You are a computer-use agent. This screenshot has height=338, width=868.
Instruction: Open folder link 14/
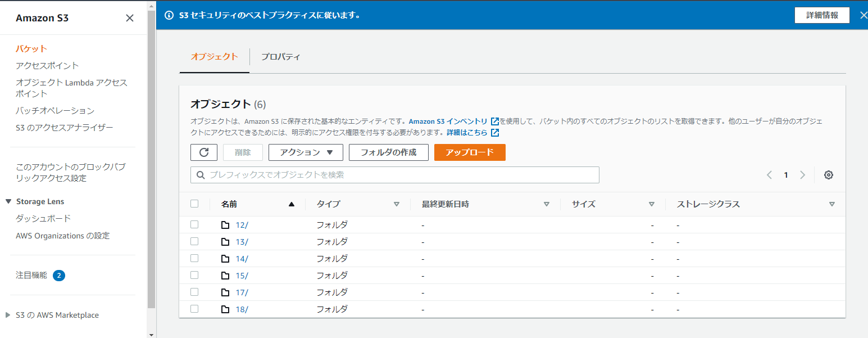pyautogui.click(x=242, y=259)
